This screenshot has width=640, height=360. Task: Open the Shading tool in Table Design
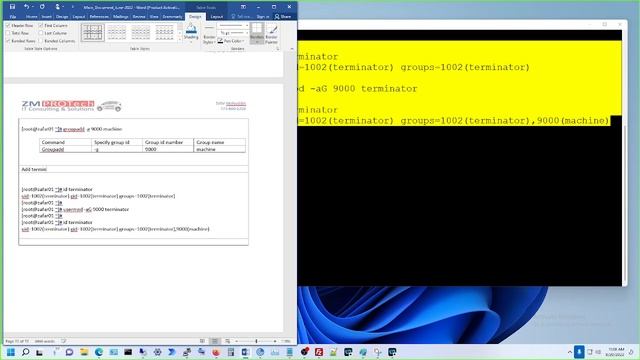pyautogui.click(x=191, y=33)
